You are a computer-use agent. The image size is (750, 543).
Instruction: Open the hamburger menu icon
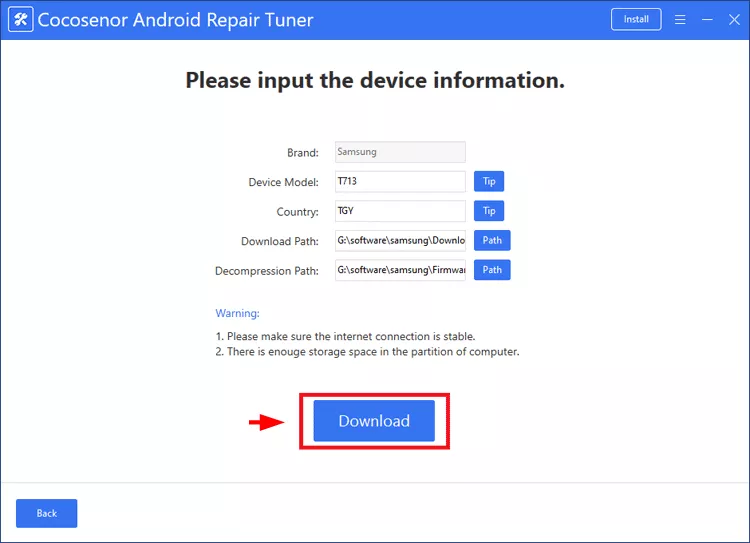(x=680, y=20)
